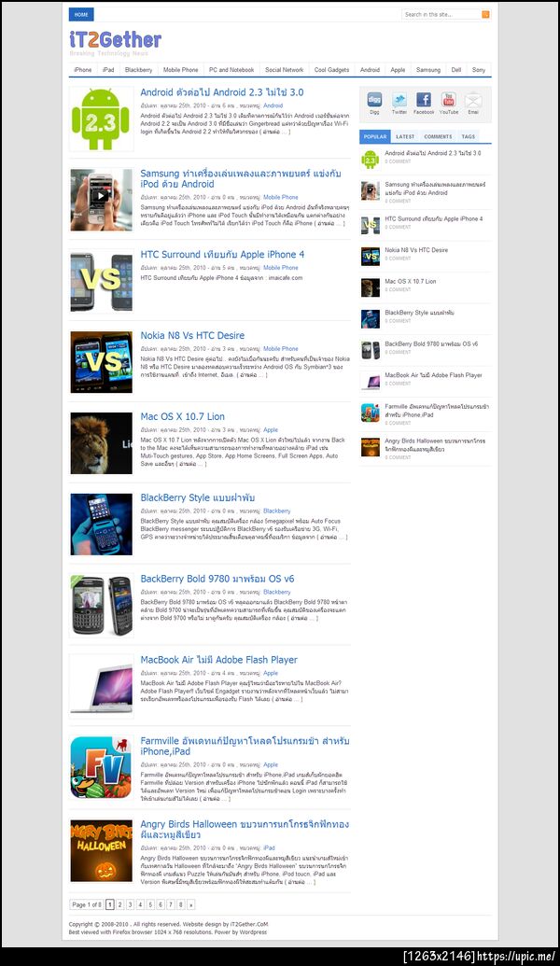
Task: Open the Facebook social icon
Action: [424, 100]
